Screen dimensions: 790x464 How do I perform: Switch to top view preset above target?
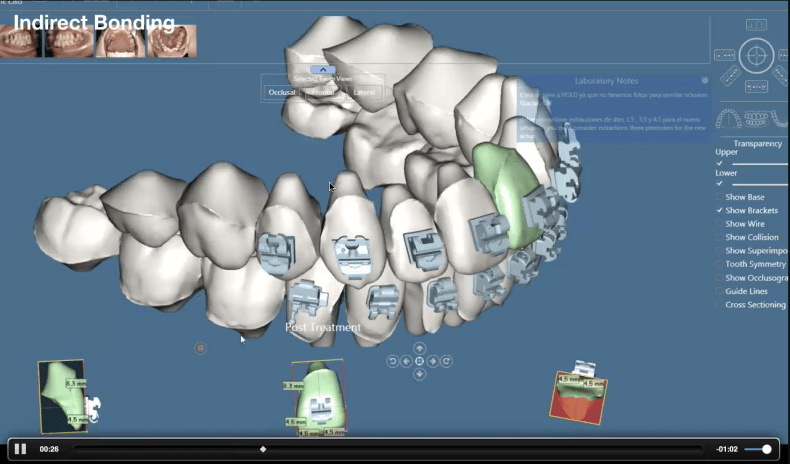(756, 24)
